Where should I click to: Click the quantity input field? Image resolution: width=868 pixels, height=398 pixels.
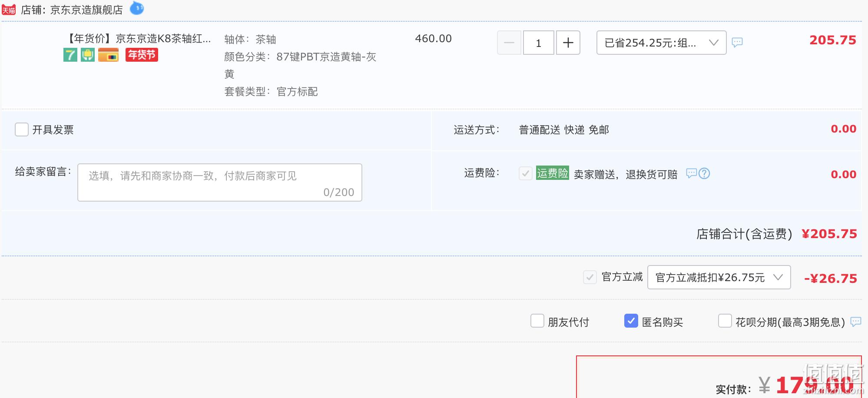pyautogui.click(x=539, y=43)
